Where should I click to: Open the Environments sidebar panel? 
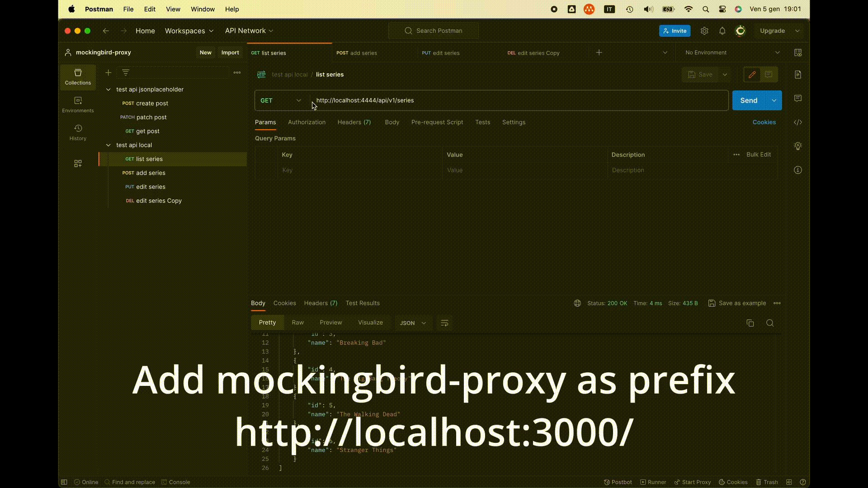[78, 104]
